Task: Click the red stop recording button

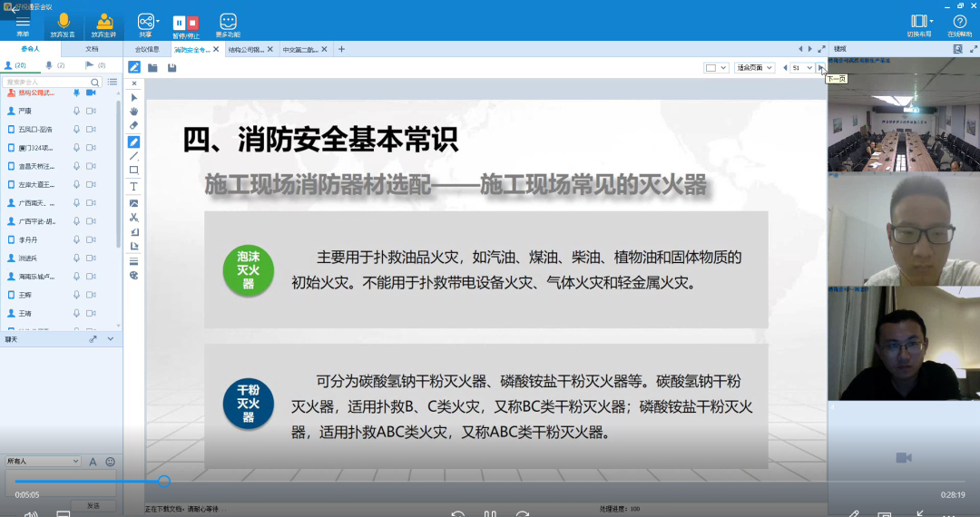Action: click(192, 23)
